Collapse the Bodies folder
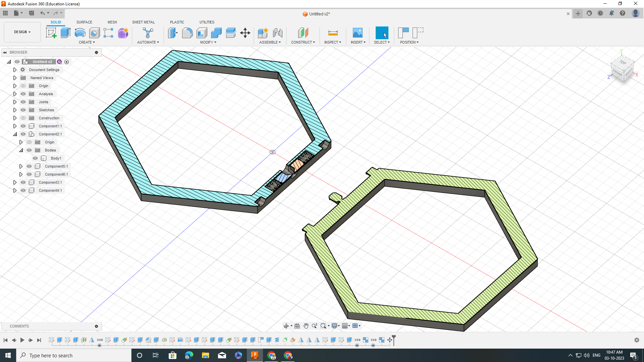644x362 pixels. coord(21,150)
